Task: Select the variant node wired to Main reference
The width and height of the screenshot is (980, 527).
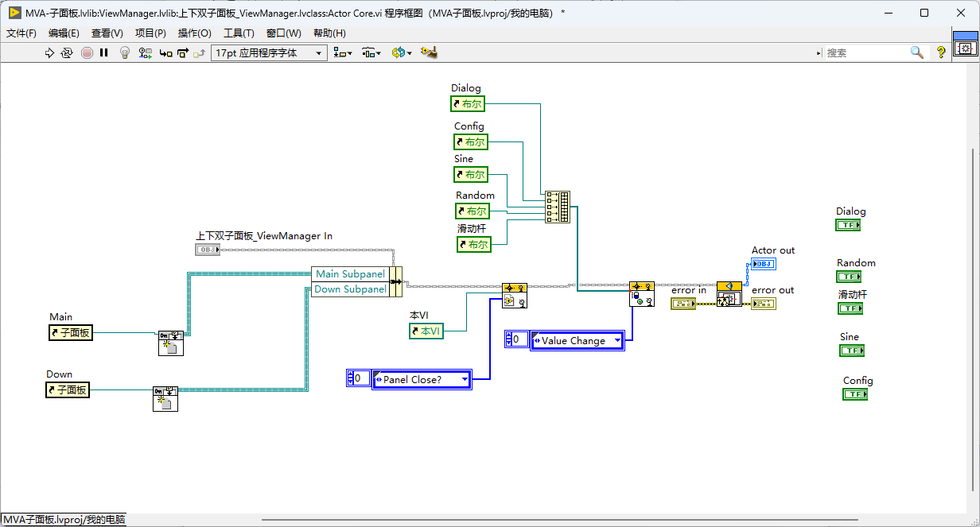Action: pos(170,343)
